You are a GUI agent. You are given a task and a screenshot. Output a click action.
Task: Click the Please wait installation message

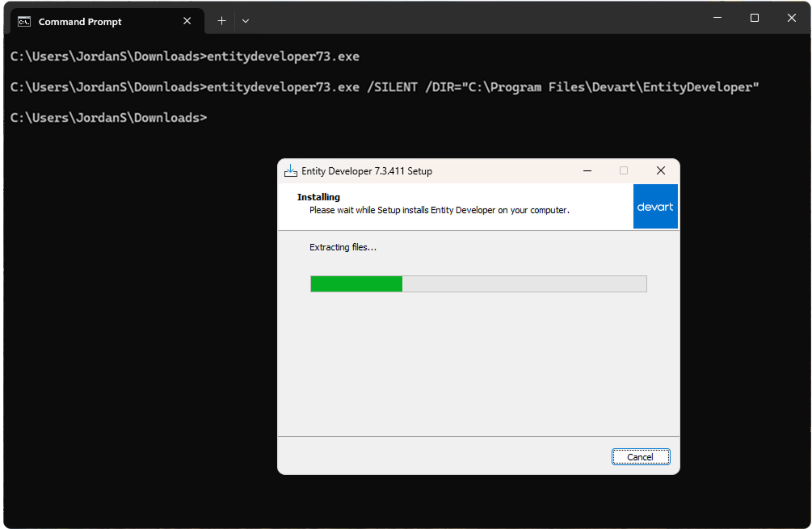440,209
